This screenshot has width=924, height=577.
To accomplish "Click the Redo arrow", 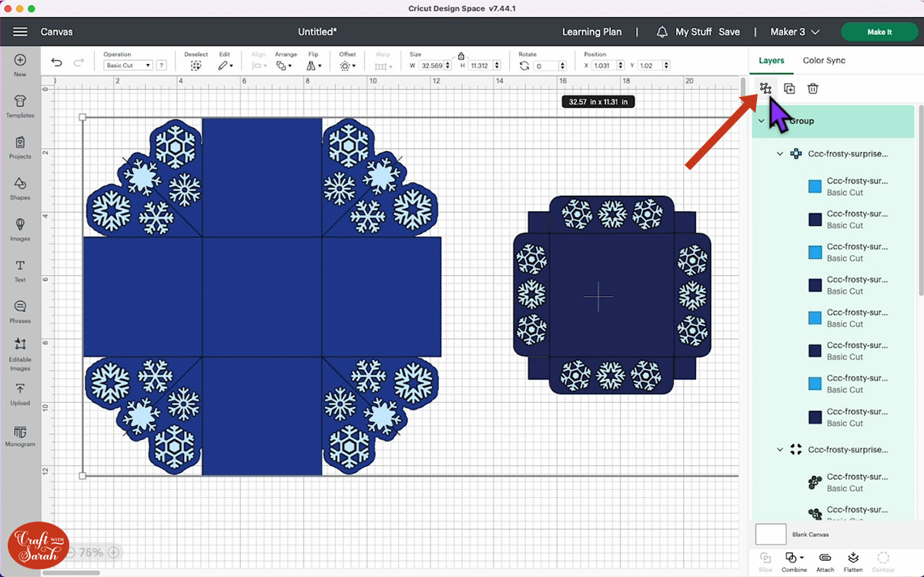I will click(79, 62).
